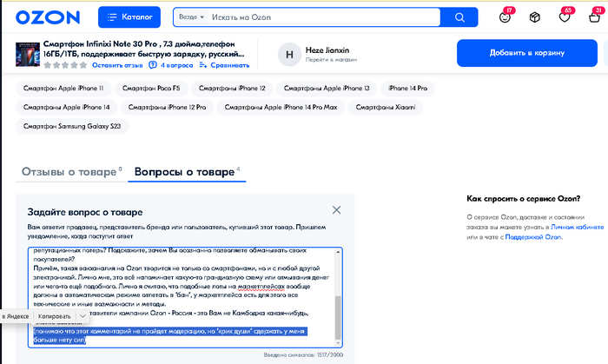This screenshot has height=364, width=608.
Task: Open the Смартфон Infinixi Note 30 Pro title
Action: 143,49
